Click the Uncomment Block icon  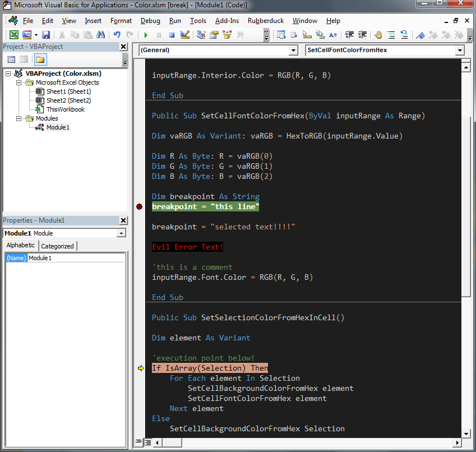[x=404, y=35]
